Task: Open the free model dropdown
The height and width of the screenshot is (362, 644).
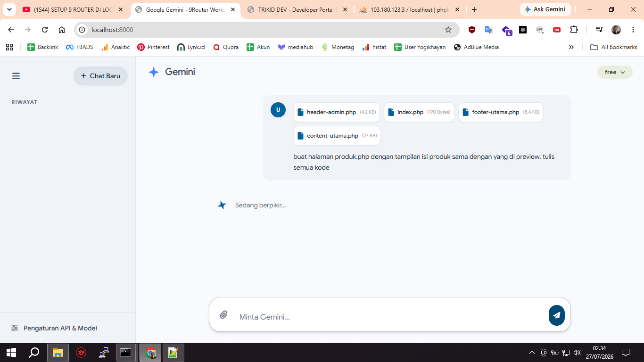Action: [x=615, y=72]
